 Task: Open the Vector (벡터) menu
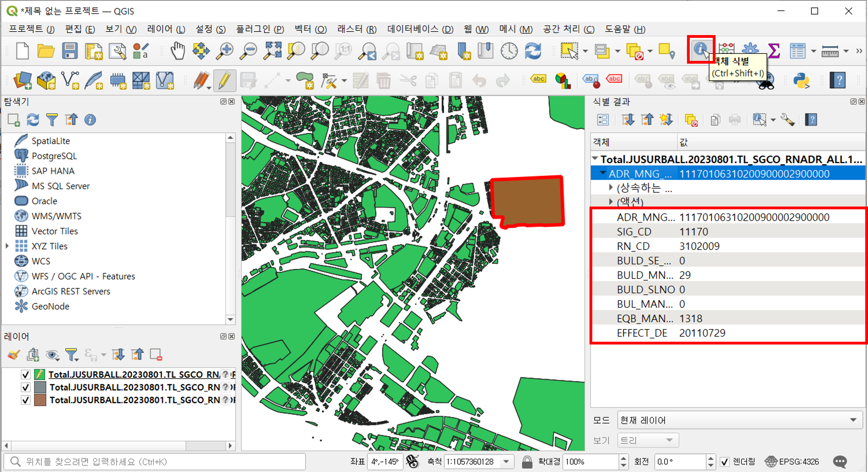[x=310, y=29]
